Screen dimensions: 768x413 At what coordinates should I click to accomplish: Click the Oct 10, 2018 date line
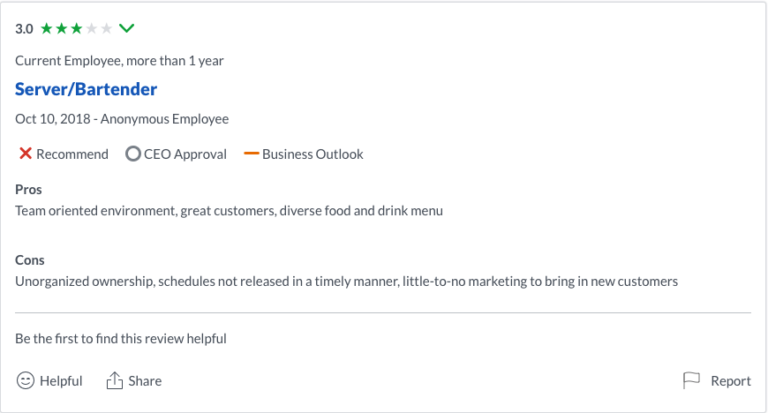click(122, 119)
